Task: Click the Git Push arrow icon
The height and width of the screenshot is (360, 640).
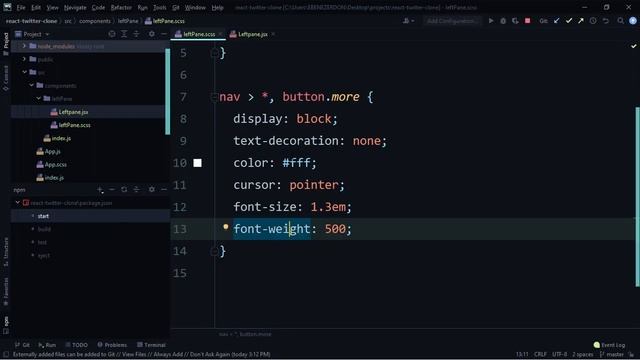Action: (580, 21)
